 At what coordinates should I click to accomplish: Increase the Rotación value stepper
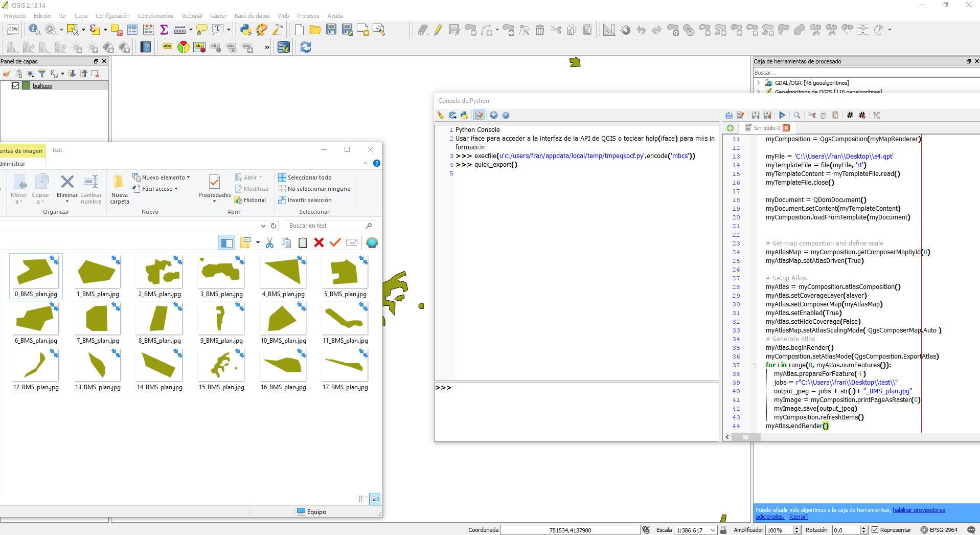[864, 528]
